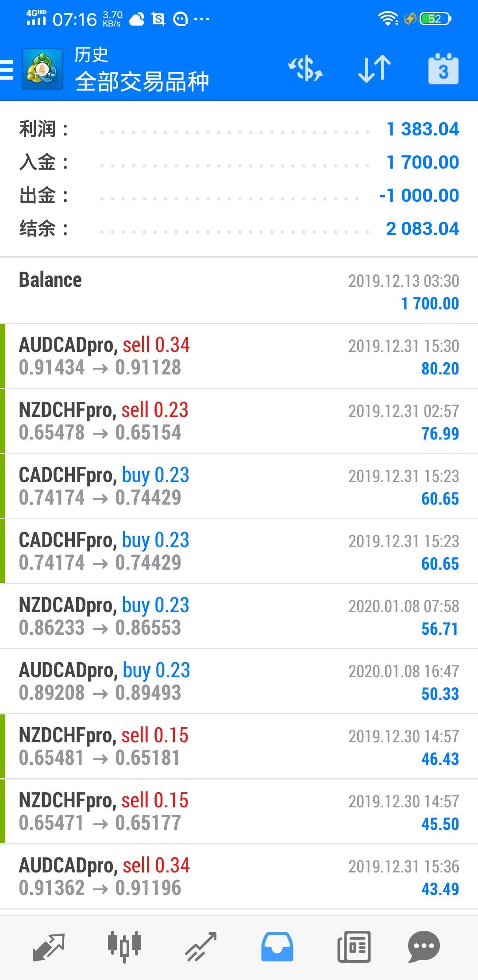Open the chat messages tab
Image resolution: width=478 pixels, height=980 pixels.
pyautogui.click(x=424, y=947)
